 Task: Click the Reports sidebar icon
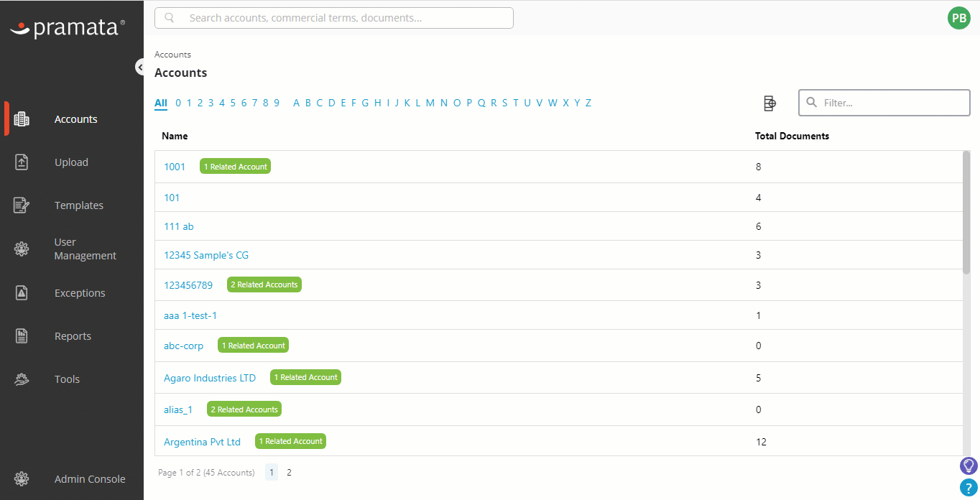pos(22,336)
